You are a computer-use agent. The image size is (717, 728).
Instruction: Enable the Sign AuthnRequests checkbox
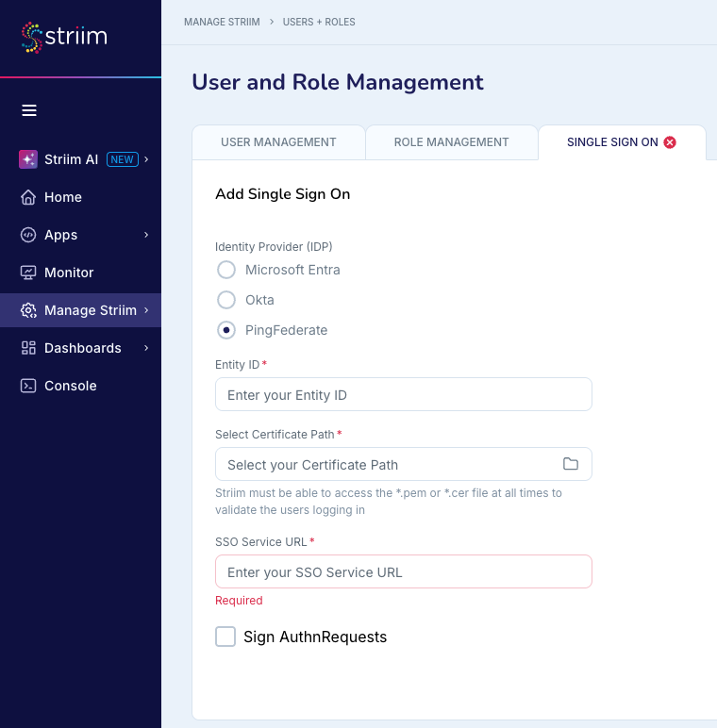[x=225, y=637]
